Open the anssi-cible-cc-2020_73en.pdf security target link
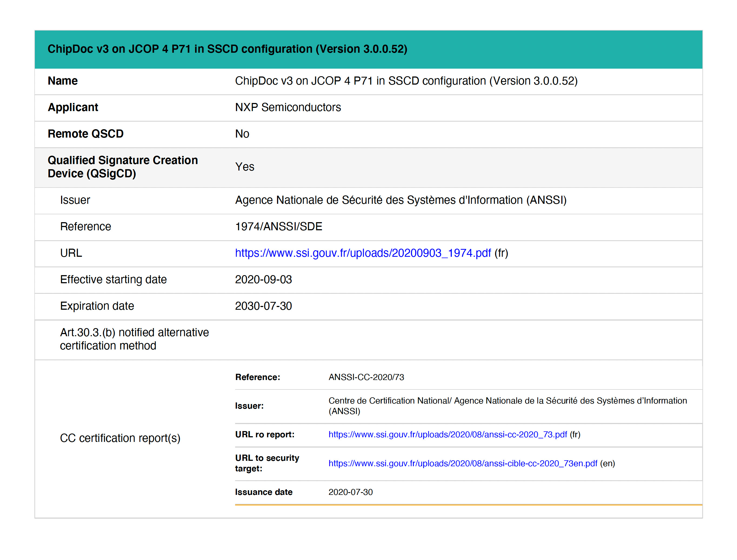The image size is (737, 560). coord(463,463)
